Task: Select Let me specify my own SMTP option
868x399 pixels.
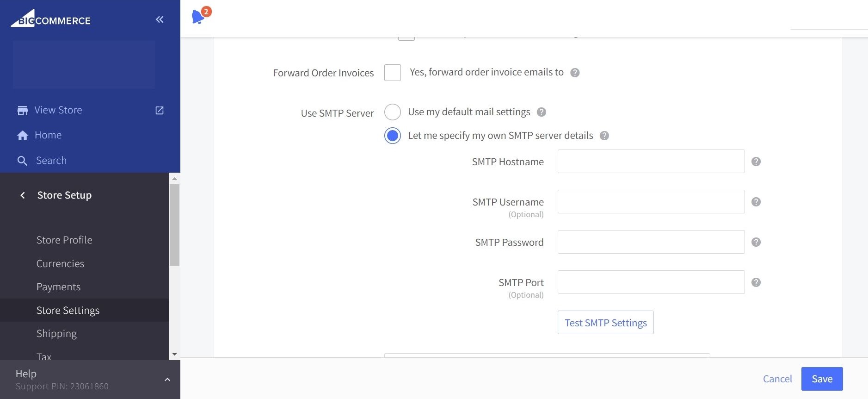Action: (x=393, y=136)
